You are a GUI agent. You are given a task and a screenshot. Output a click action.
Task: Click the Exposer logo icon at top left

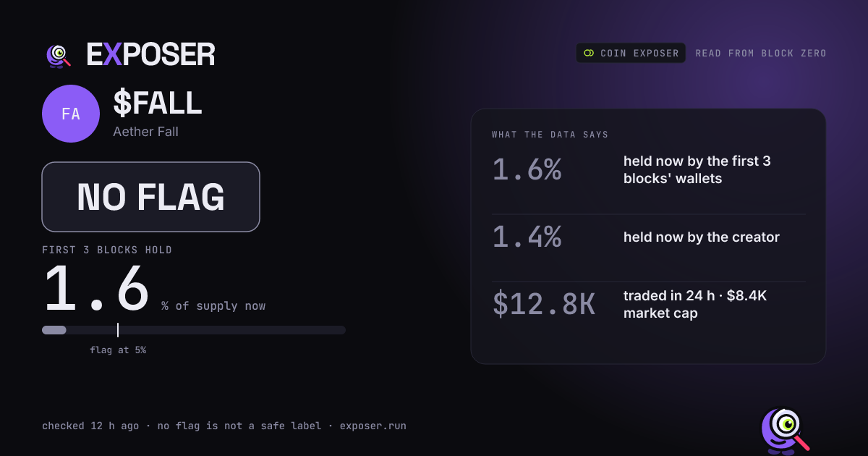click(59, 55)
